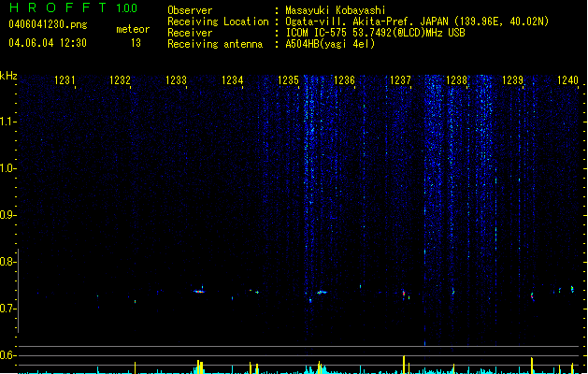
Task: Click the red meteor echo at 1237
Action: pos(404,294)
